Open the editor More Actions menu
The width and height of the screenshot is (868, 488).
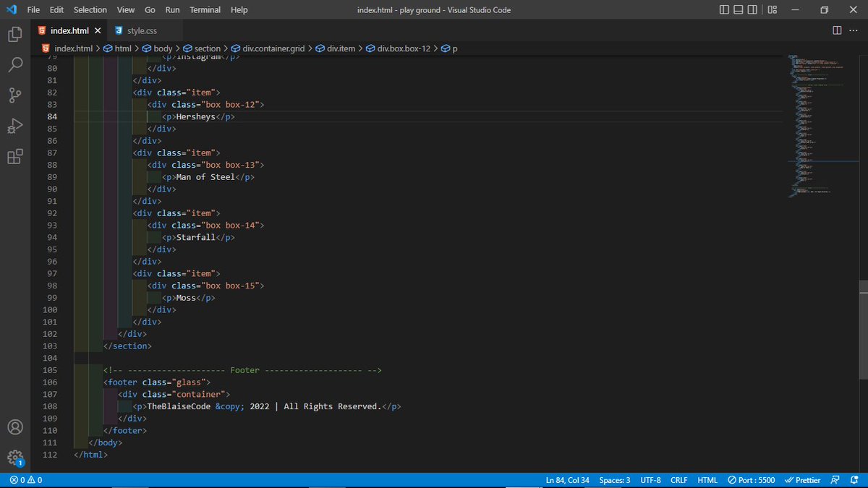pyautogui.click(x=854, y=30)
